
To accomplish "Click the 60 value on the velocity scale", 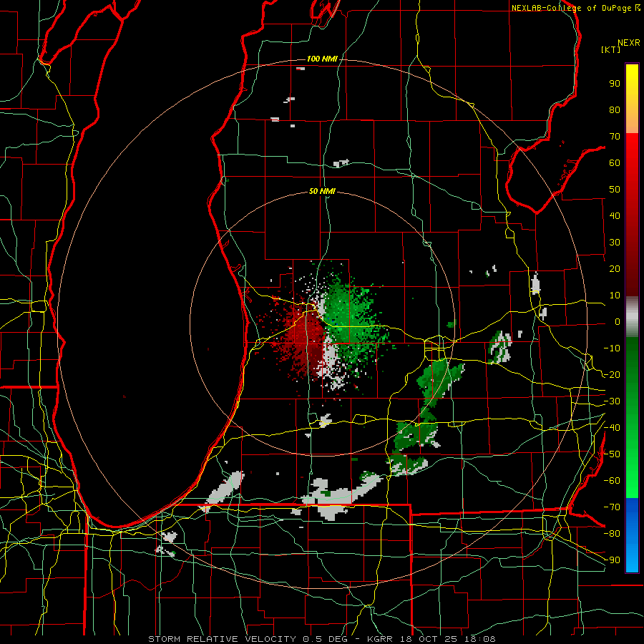I will (615, 162).
